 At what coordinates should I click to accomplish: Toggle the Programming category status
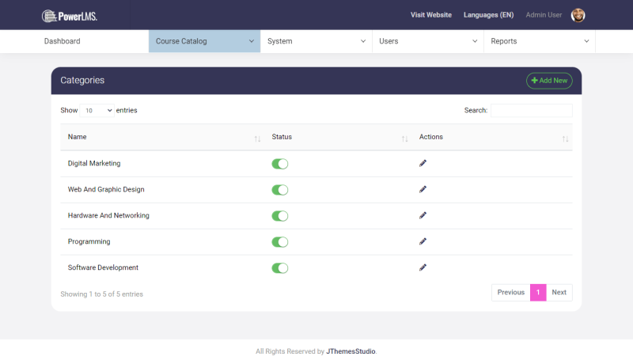(280, 241)
